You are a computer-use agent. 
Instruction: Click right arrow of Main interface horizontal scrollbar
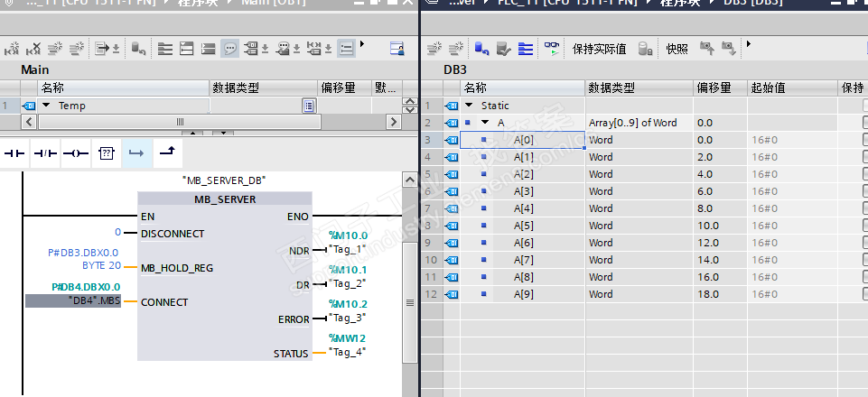[x=393, y=122]
